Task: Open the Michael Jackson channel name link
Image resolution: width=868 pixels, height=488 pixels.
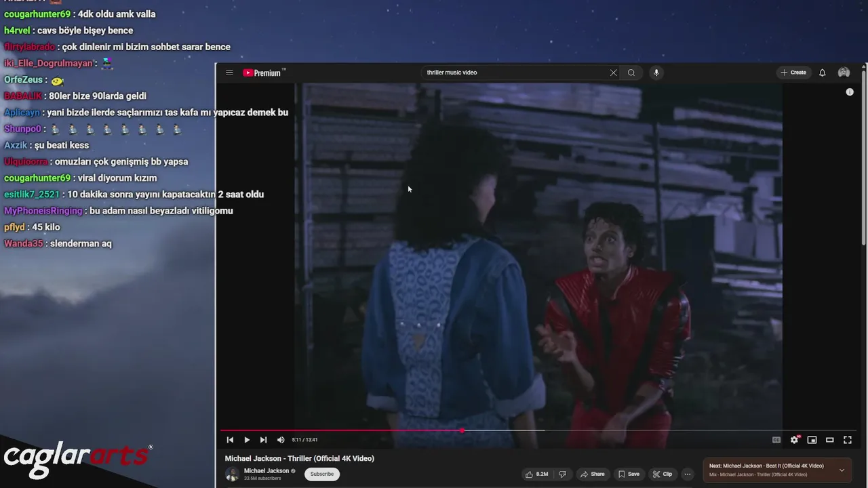Action: [x=267, y=471]
